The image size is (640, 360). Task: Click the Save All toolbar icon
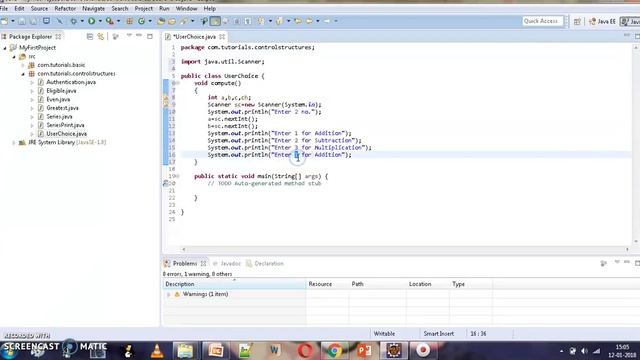coord(33,21)
